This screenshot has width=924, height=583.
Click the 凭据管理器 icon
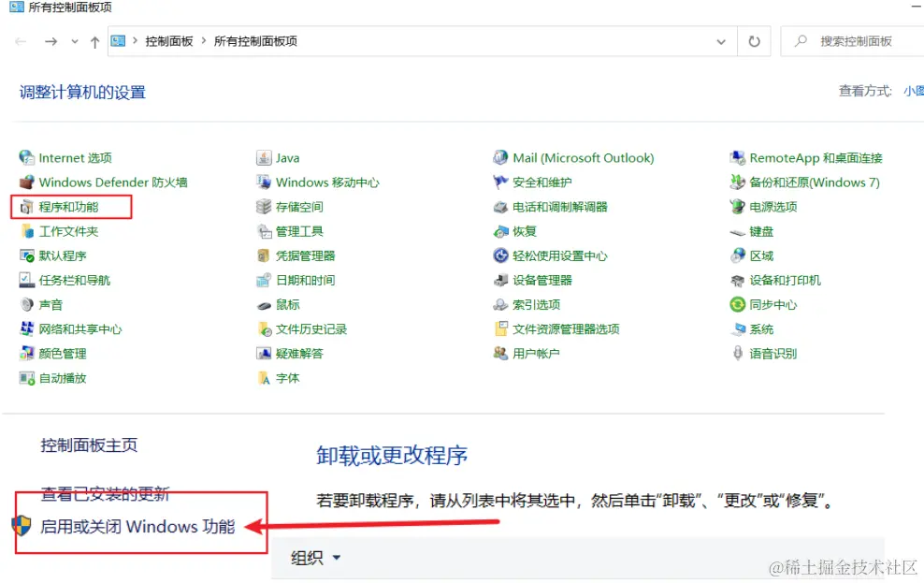[x=264, y=255]
